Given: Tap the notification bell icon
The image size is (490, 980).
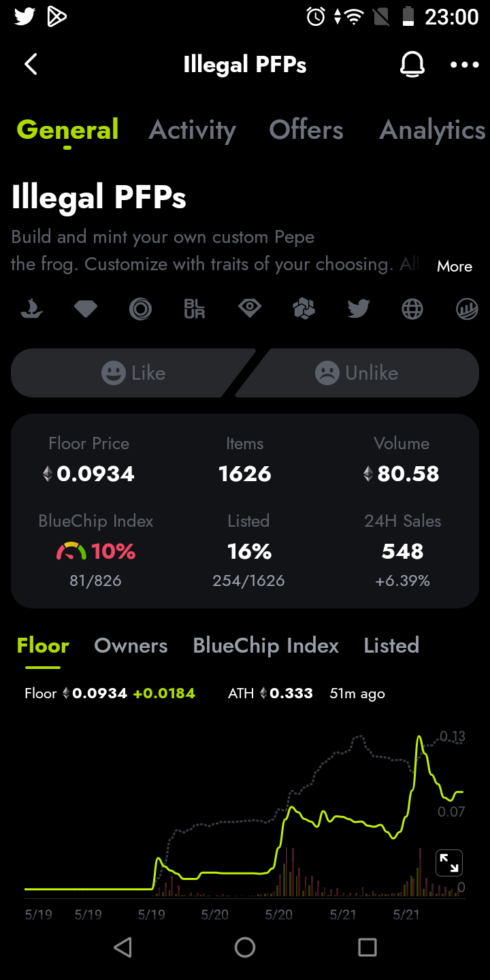Looking at the screenshot, I should [x=412, y=65].
